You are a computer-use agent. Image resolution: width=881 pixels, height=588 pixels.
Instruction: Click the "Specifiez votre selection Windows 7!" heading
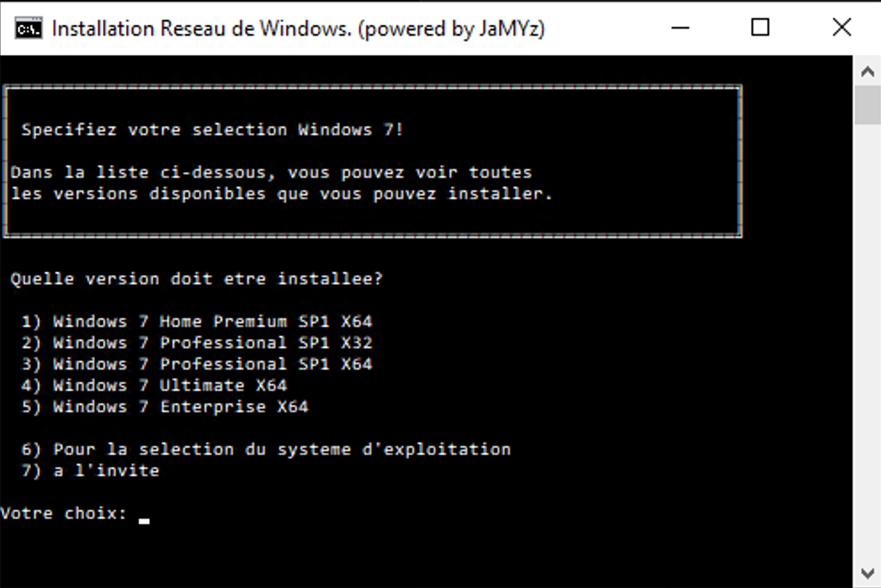coord(212,130)
